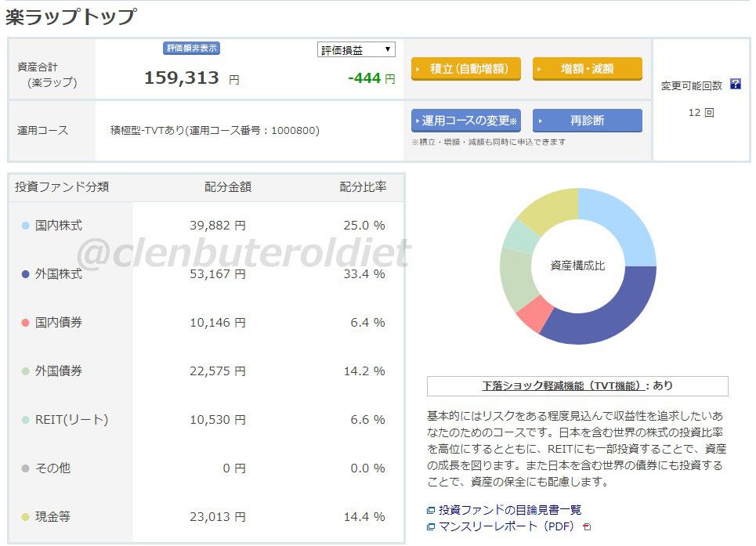Click the 12 回 remaining changes value

pyautogui.click(x=701, y=113)
